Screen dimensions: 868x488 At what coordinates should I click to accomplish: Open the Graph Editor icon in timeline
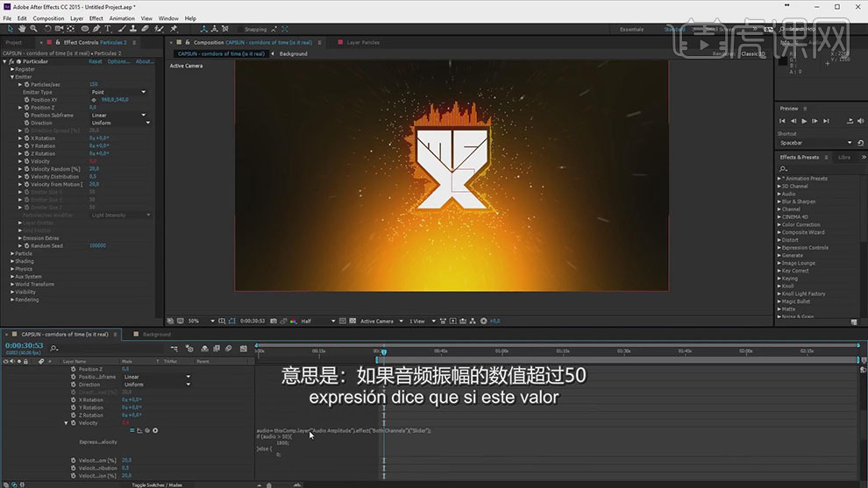pyautogui.click(x=244, y=349)
